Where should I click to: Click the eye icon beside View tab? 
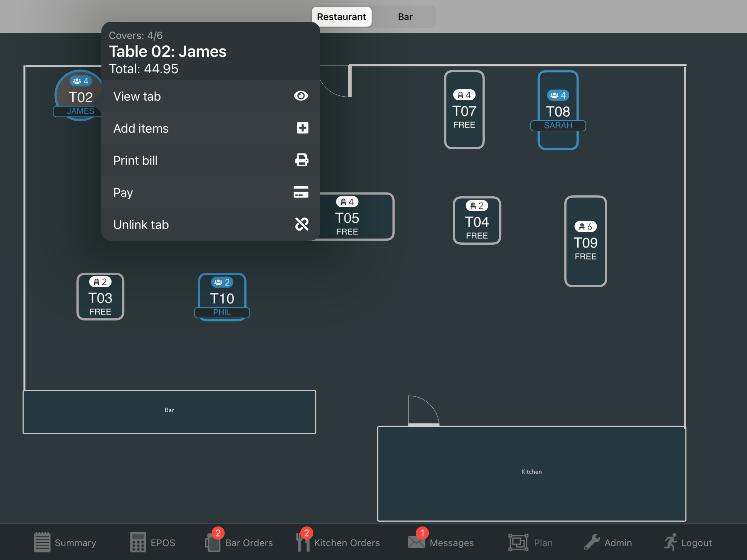[301, 96]
